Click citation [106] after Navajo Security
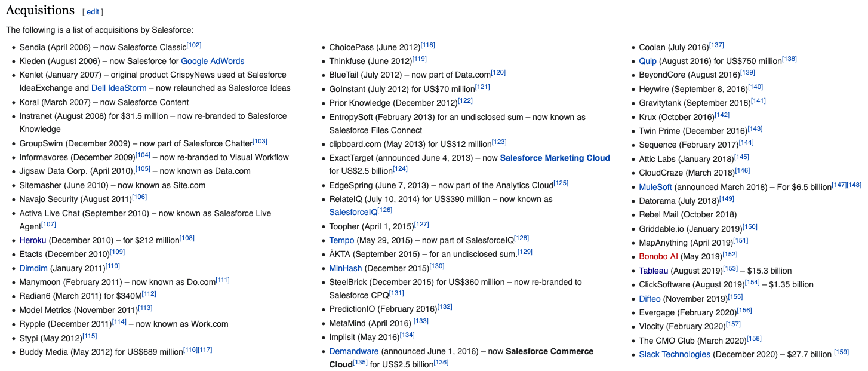The height and width of the screenshot is (371, 868). tap(139, 197)
